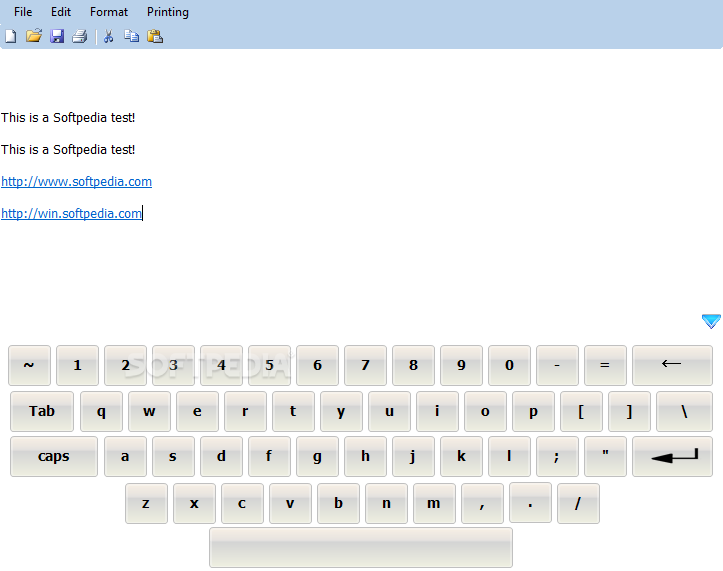Tap the o key

[486, 411]
